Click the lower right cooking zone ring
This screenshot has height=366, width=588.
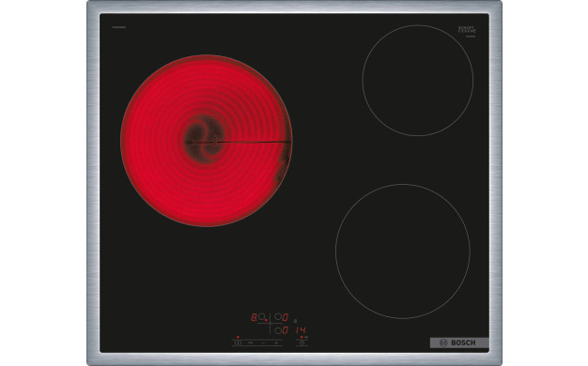[x=403, y=252]
